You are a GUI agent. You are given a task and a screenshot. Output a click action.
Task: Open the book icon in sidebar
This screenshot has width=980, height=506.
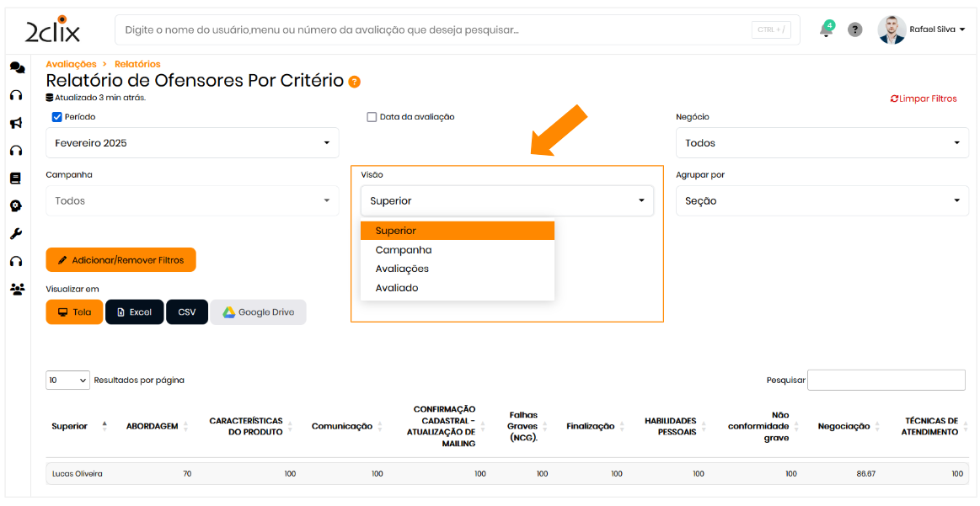[16, 178]
